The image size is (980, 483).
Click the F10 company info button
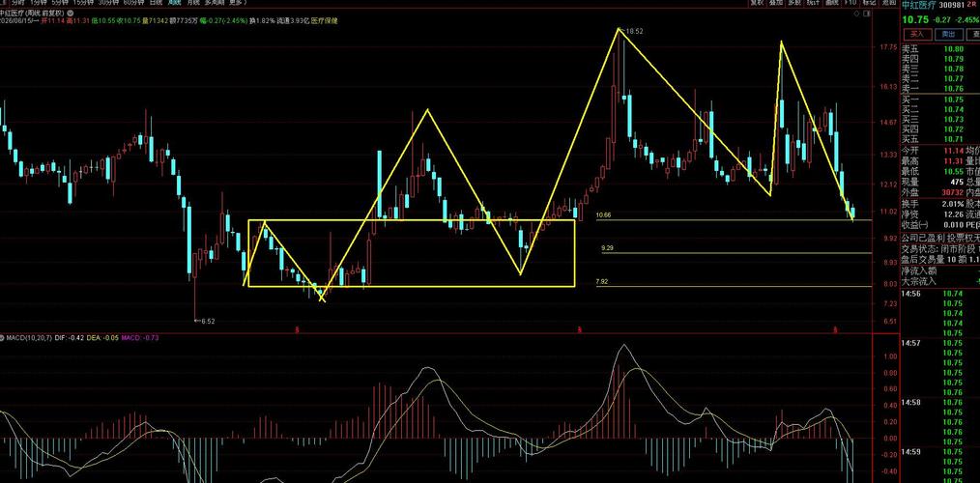click(x=850, y=3)
